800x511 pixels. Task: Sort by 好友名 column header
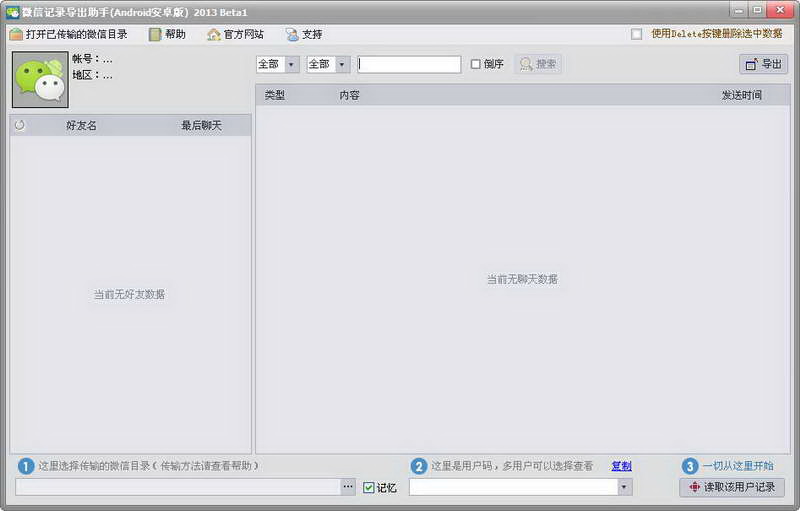(81, 125)
